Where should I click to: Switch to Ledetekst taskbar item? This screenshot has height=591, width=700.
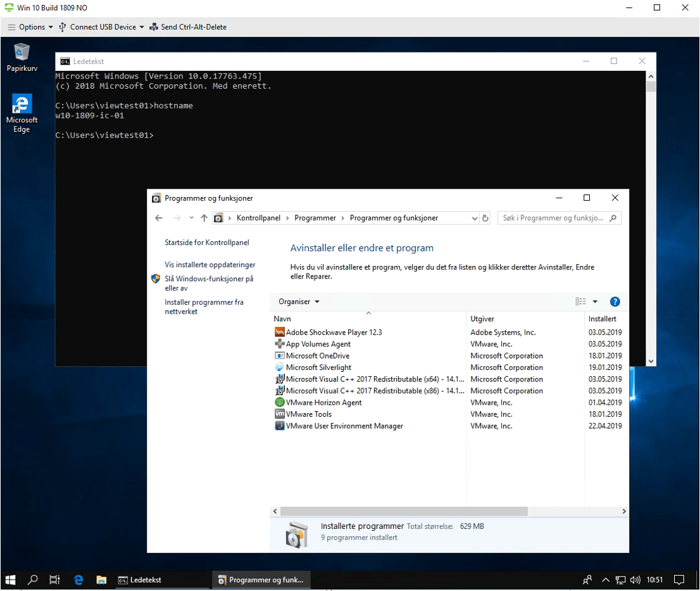click(x=162, y=580)
